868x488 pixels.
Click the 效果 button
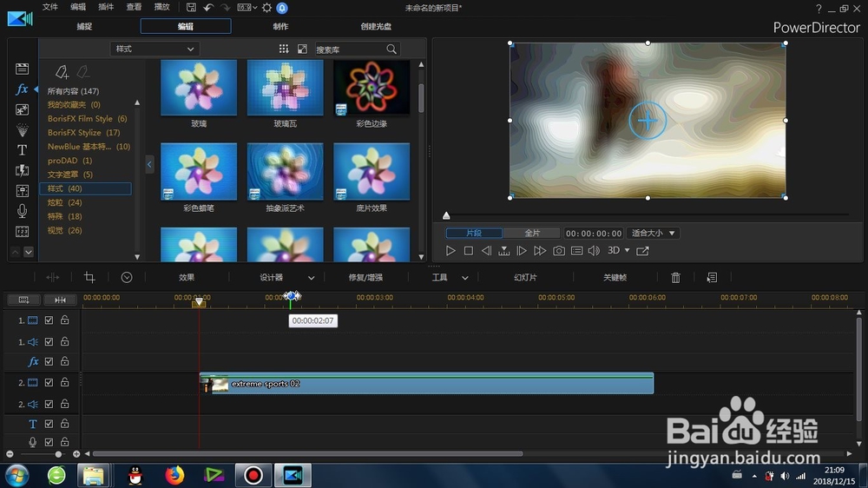tap(187, 277)
